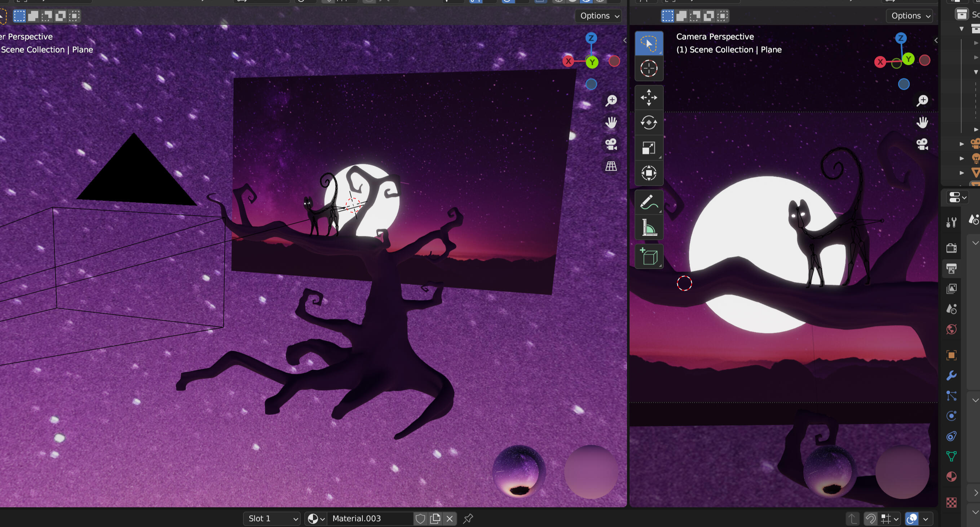The height and width of the screenshot is (527, 980).
Task: Select the Rotate tool
Action: [x=649, y=123]
